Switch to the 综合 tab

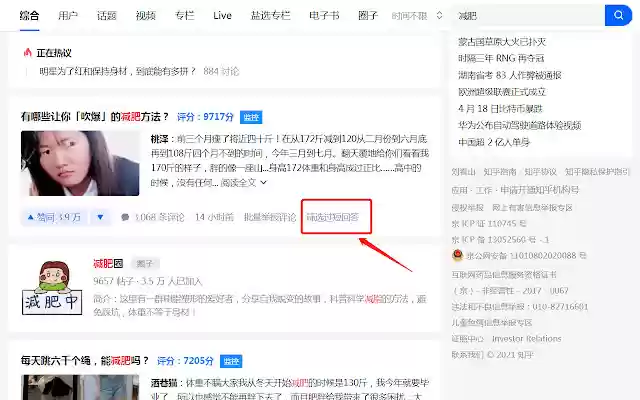click(x=29, y=16)
